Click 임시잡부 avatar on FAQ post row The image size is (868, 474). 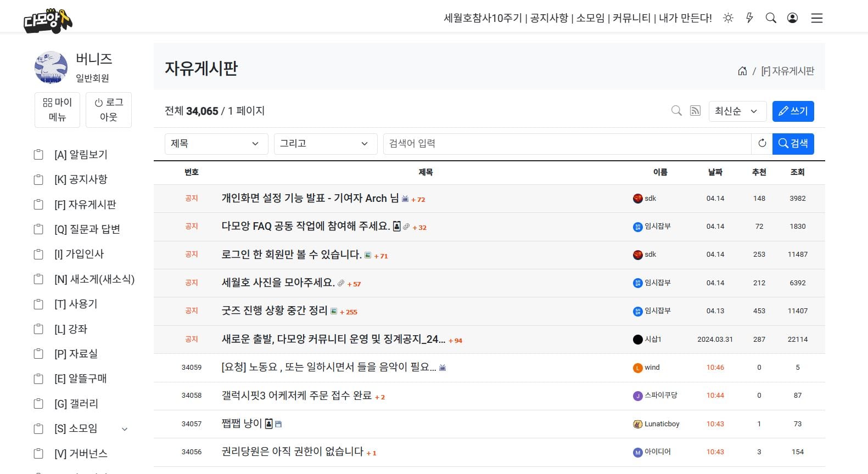click(x=637, y=227)
